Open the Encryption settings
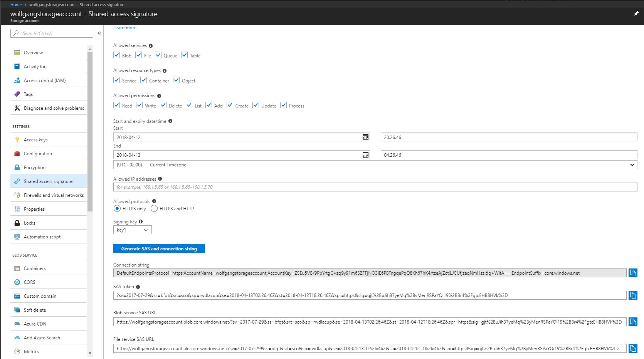 tap(35, 167)
